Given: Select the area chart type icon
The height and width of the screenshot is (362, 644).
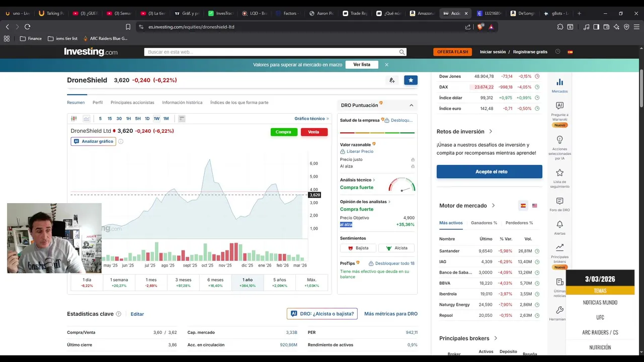Looking at the screenshot, I should [x=87, y=119].
